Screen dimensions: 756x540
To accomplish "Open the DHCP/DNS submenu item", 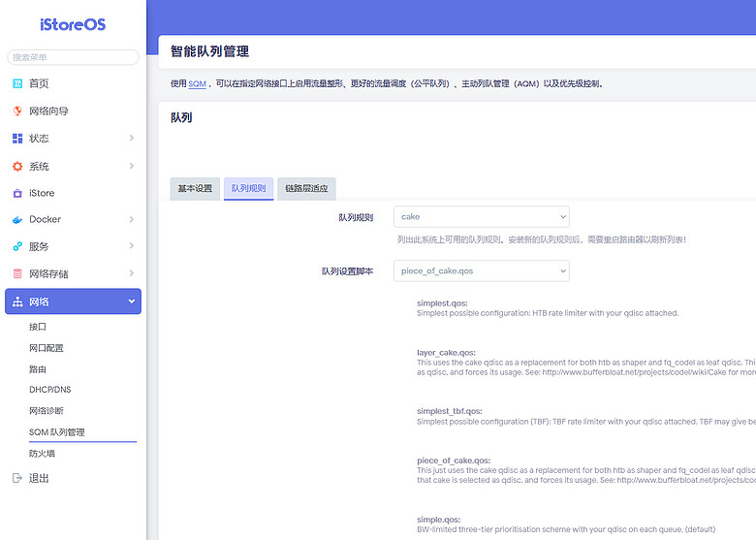I will pos(50,390).
